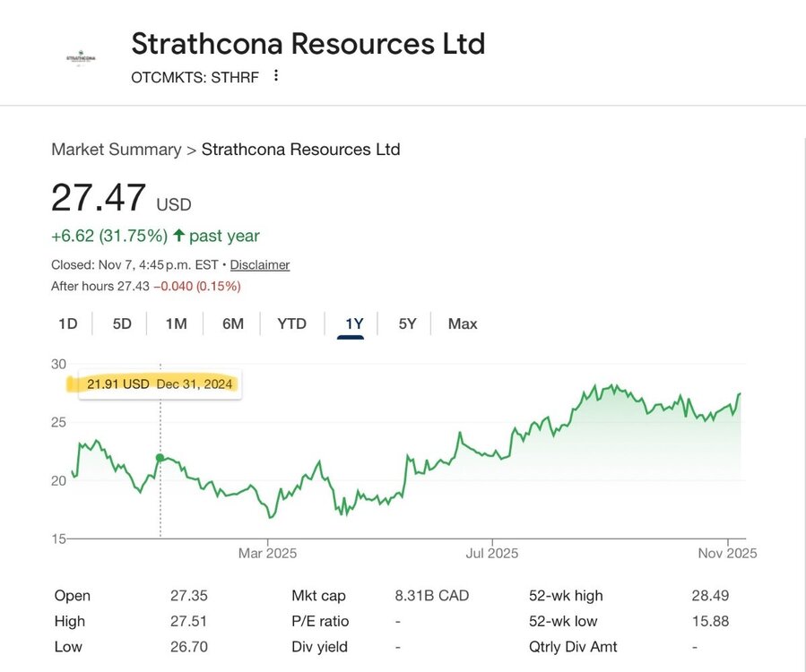Click the Open value 27.35

pyautogui.click(x=189, y=596)
